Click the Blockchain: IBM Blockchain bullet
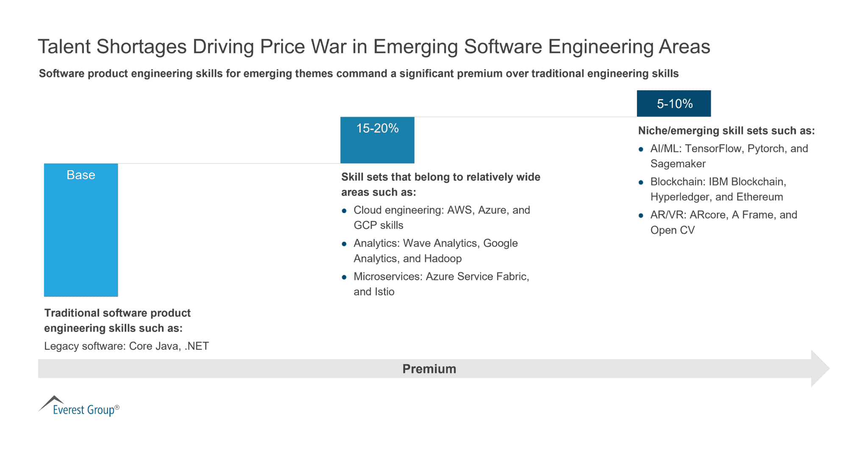The image size is (868, 454). pyautogui.click(x=718, y=189)
